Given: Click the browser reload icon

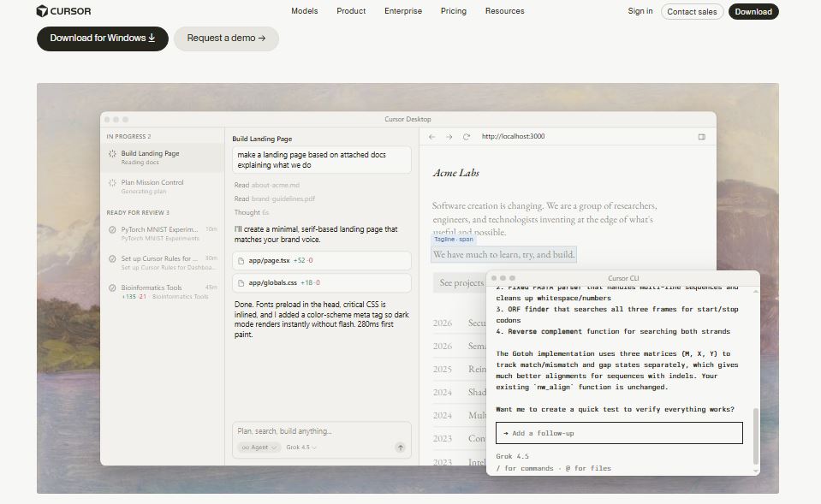Looking at the screenshot, I should pyautogui.click(x=466, y=137).
